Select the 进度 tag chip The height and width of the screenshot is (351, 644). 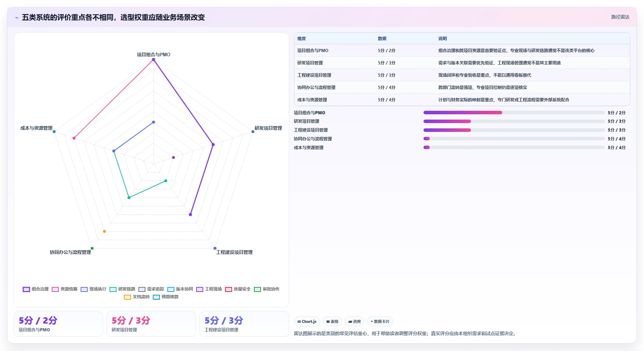coord(354,321)
